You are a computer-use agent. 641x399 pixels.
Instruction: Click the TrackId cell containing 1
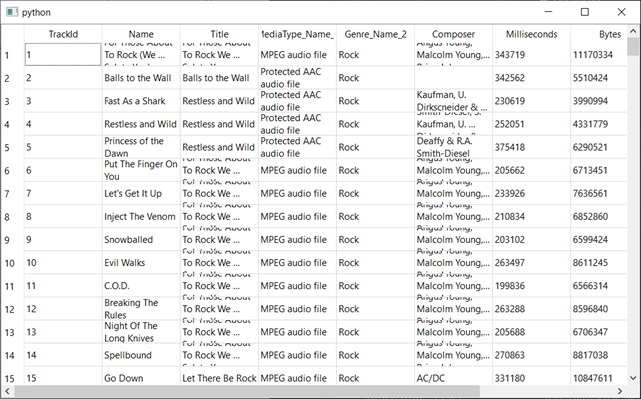[63, 55]
